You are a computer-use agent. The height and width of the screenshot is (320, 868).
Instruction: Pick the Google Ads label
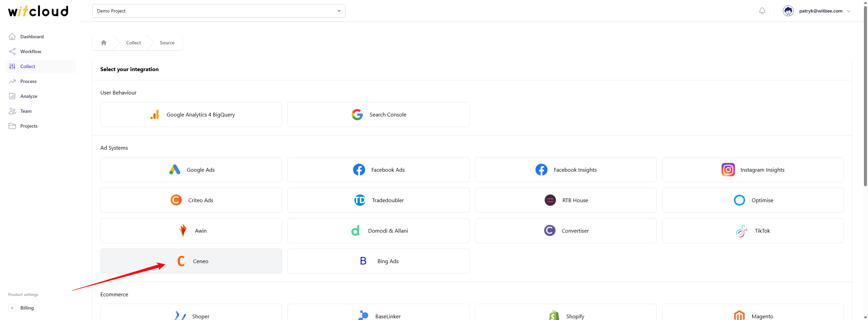201,170
